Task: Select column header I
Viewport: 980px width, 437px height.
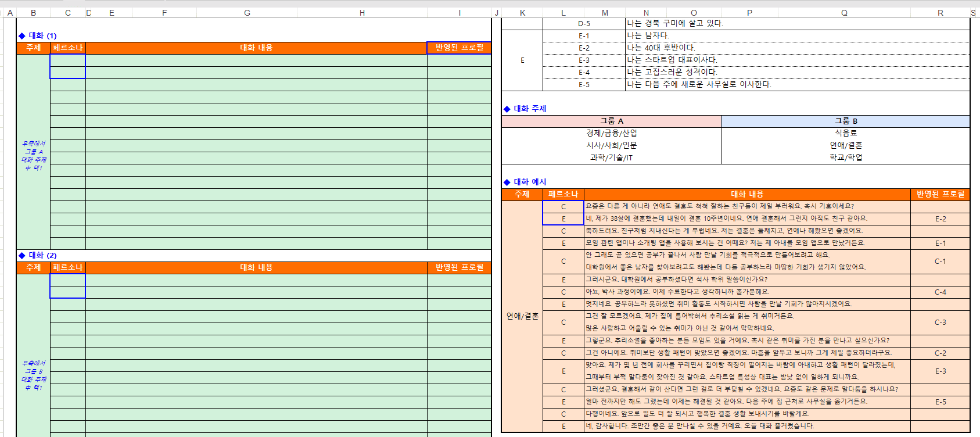Action: pos(460,13)
